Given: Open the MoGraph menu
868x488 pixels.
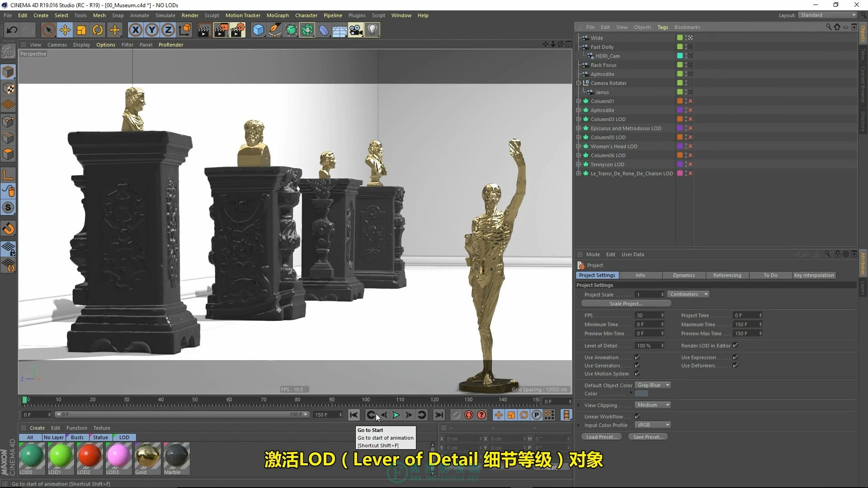Looking at the screenshot, I should coord(278,15).
